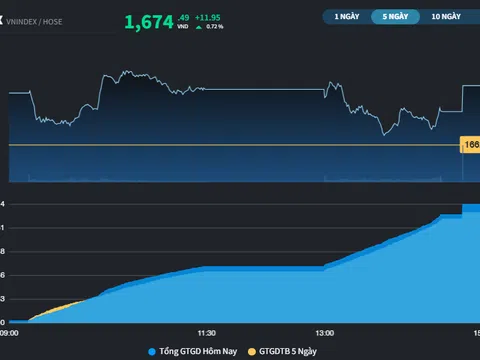480x360 pixels.
Task: Click the 13:00 time axis label
Action: pos(325,333)
